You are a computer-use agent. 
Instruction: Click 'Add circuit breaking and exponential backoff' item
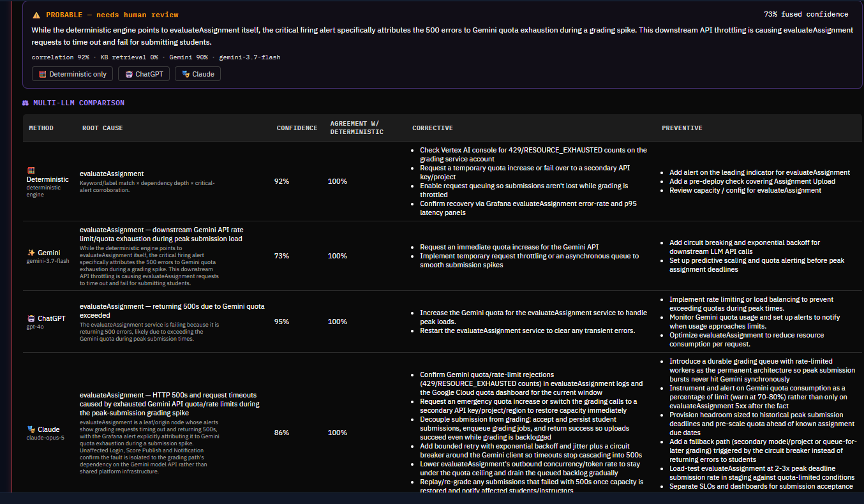745,247
